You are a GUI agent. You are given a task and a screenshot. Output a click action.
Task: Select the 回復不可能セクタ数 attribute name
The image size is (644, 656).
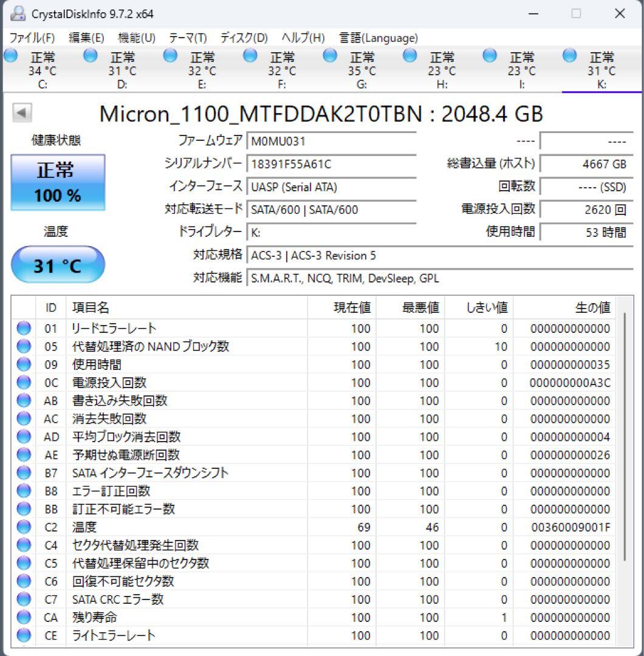[123, 581]
